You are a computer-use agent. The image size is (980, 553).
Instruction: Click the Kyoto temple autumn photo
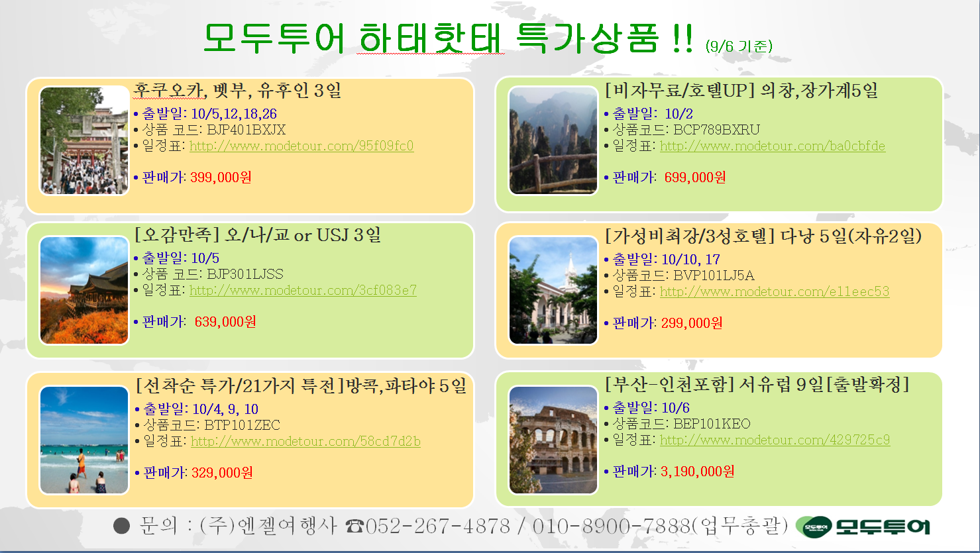tap(84, 290)
